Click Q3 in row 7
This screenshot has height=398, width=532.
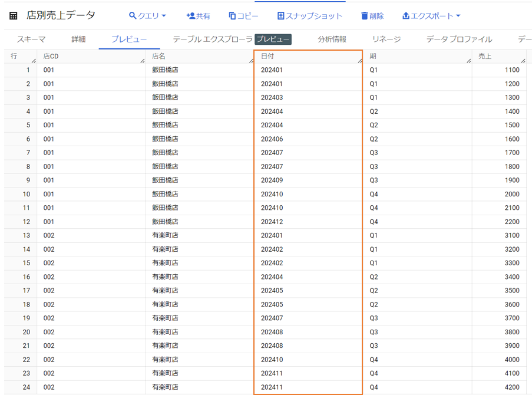[374, 153]
